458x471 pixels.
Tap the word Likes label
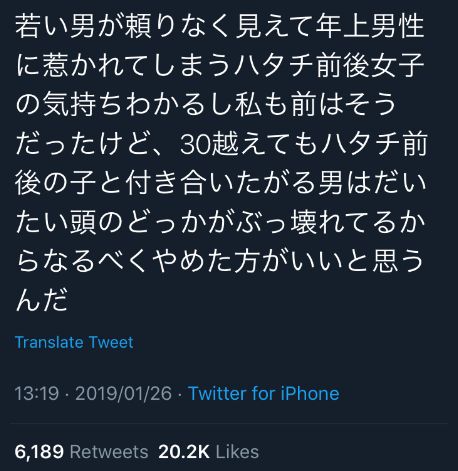click(237, 452)
